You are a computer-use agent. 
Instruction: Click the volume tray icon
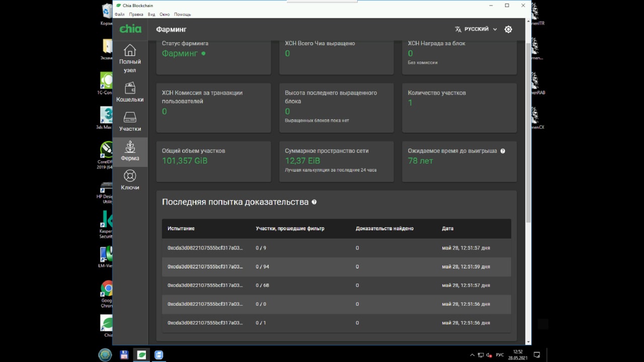tap(489, 355)
